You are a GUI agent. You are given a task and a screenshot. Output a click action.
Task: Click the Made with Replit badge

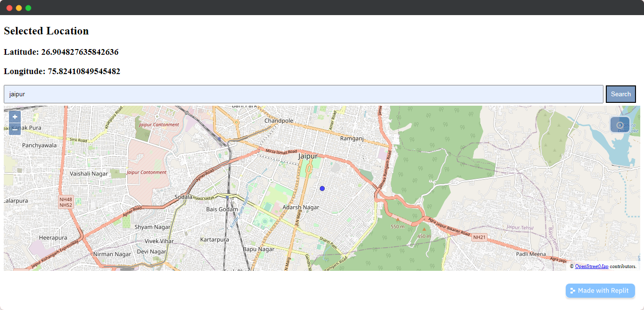point(600,291)
